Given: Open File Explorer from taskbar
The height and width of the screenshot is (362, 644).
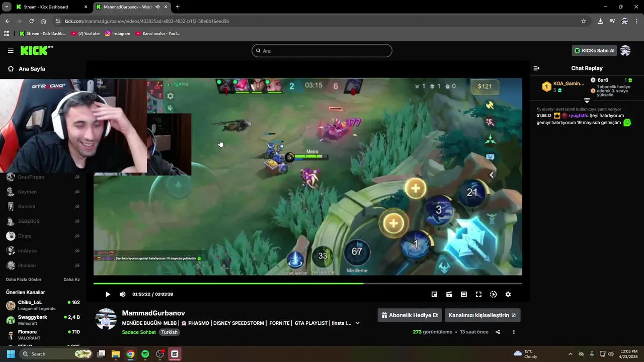Looking at the screenshot, I should tap(116, 354).
